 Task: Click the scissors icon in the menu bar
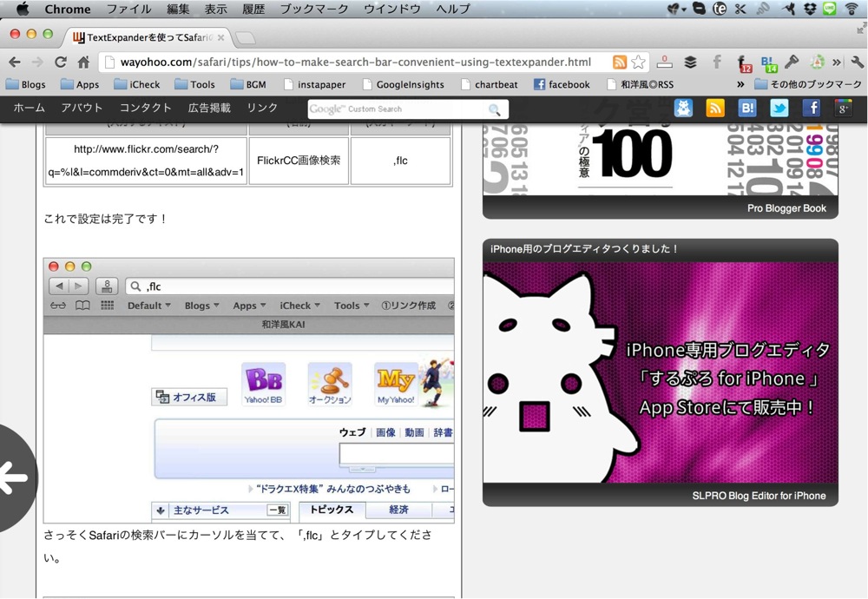pyautogui.click(x=740, y=9)
